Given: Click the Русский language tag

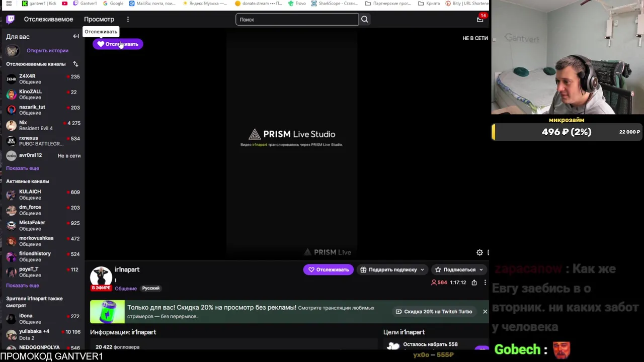Looking at the screenshot, I should point(150,288).
